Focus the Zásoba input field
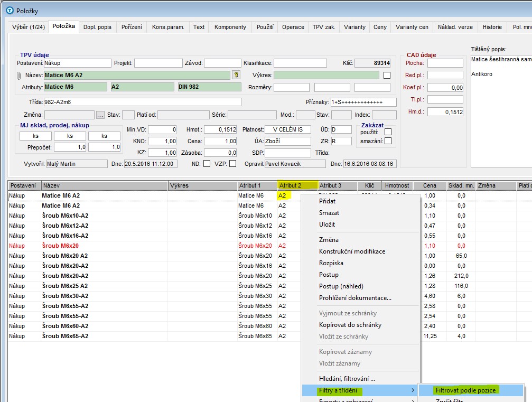 220,153
